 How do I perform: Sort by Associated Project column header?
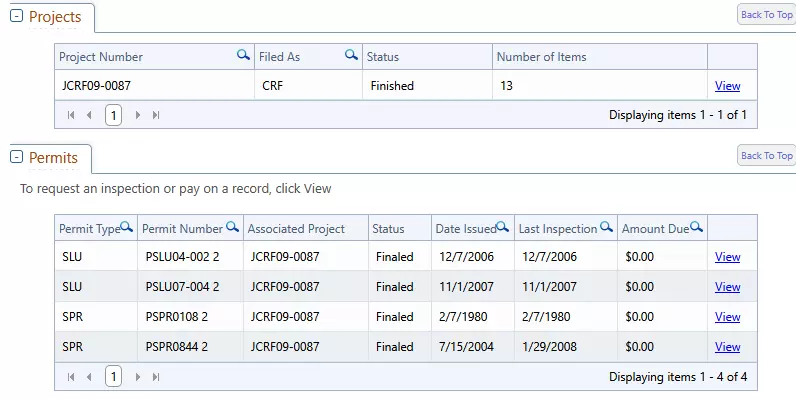[x=296, y=229]
